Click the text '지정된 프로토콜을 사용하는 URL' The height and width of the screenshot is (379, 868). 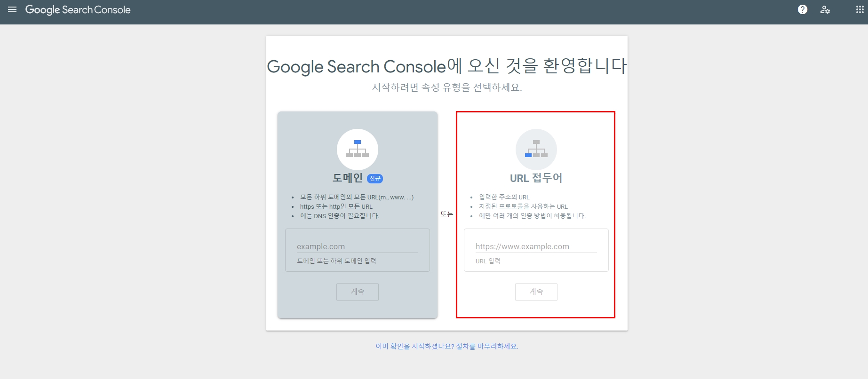523,206
